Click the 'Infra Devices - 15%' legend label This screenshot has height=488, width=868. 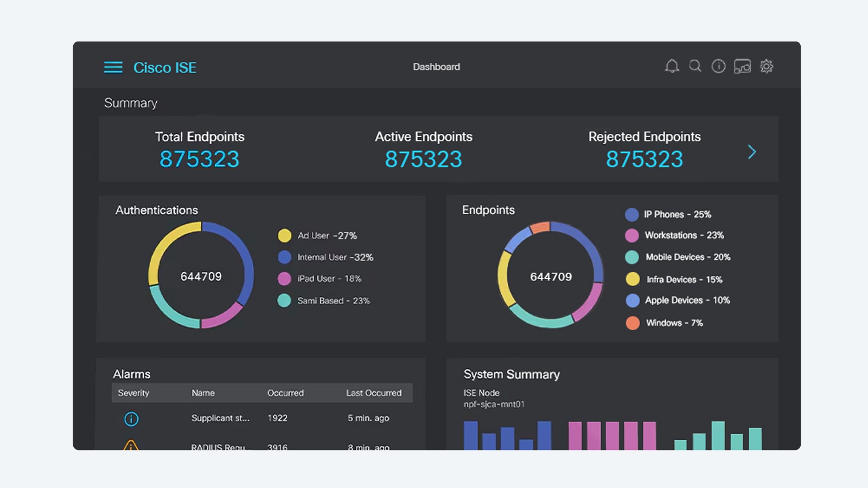pos(685,280)
